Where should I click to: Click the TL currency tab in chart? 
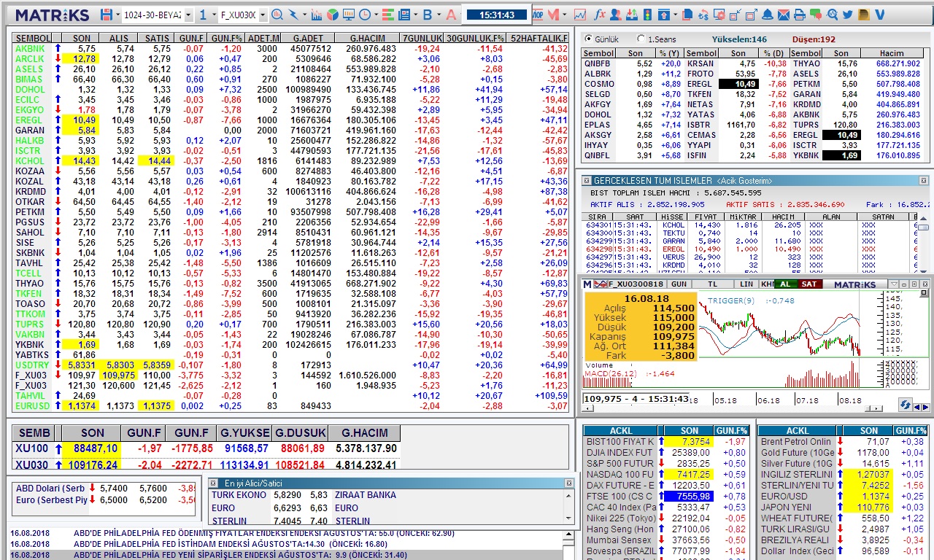tap(713, 284)
